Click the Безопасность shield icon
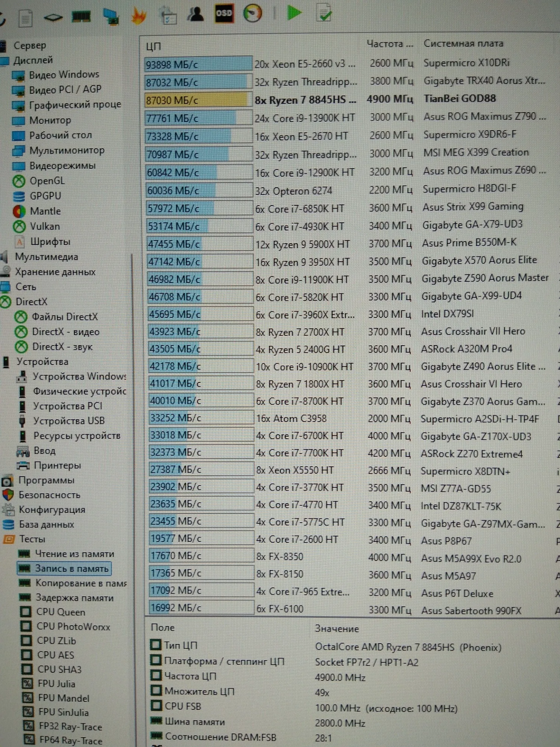Screen dimensions: 560x747 point(8,495)
